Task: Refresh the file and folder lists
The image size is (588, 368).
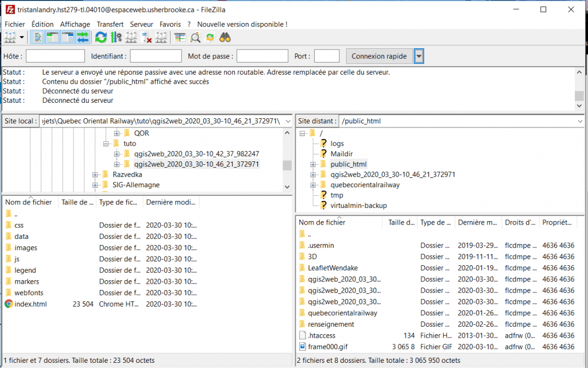Action: click(101, 37)
